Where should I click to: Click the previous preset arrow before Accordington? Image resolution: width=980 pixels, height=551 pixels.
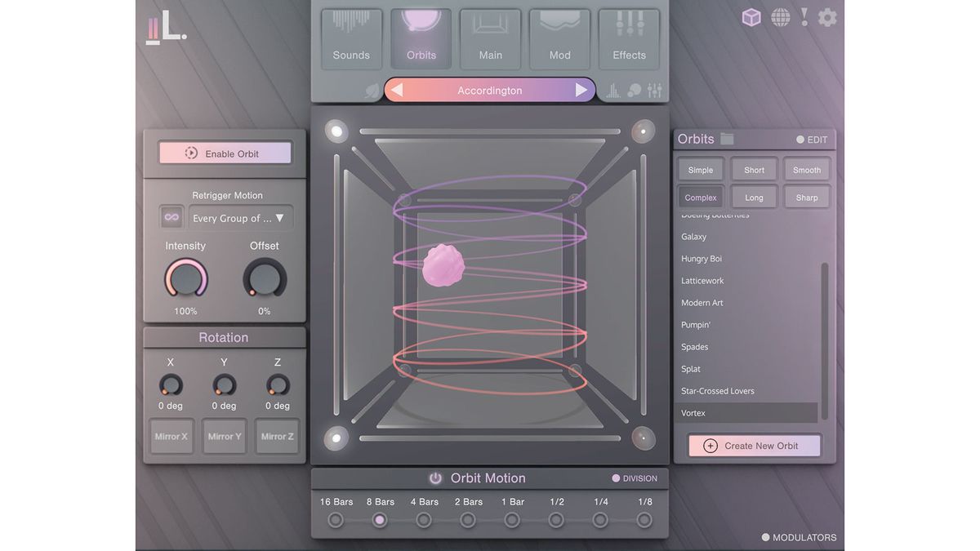[399, 90]
